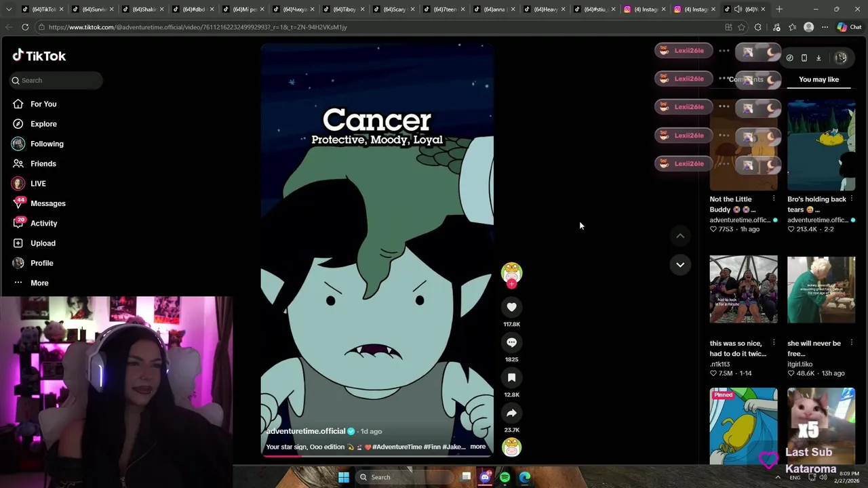The height and width of the screenshot is (488, 868).
Task: Open Bro's holding back tears thumbnail
Action: pos(821,145)
